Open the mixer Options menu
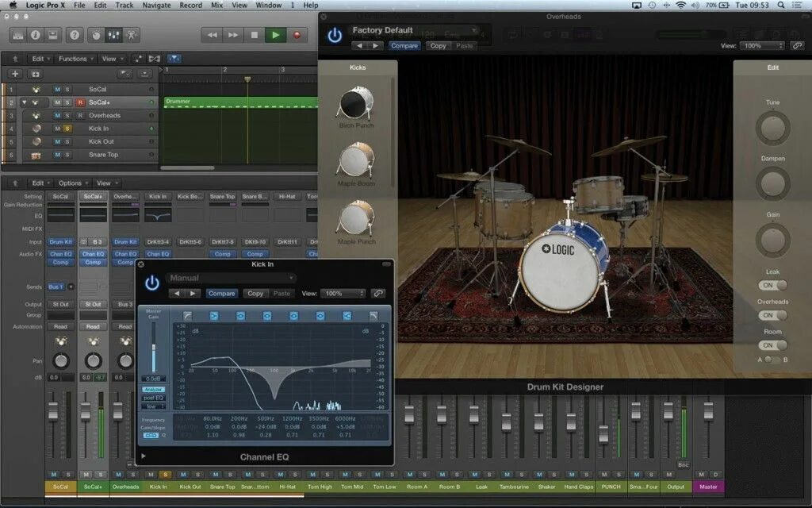This screenshot has width=812, height=508. click(x=72, y=183)
